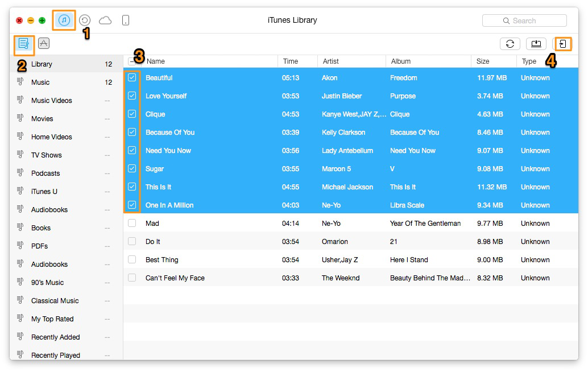Open the iTunes Library music icon
This screenshot has height=372, width=588.
(64, 20)
